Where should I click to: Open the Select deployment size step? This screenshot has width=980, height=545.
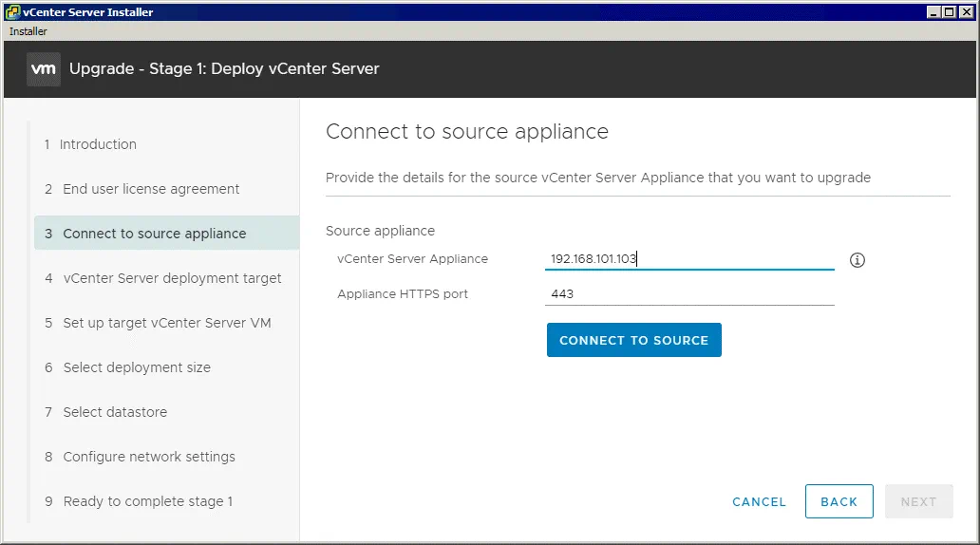(x=137, y=367)
